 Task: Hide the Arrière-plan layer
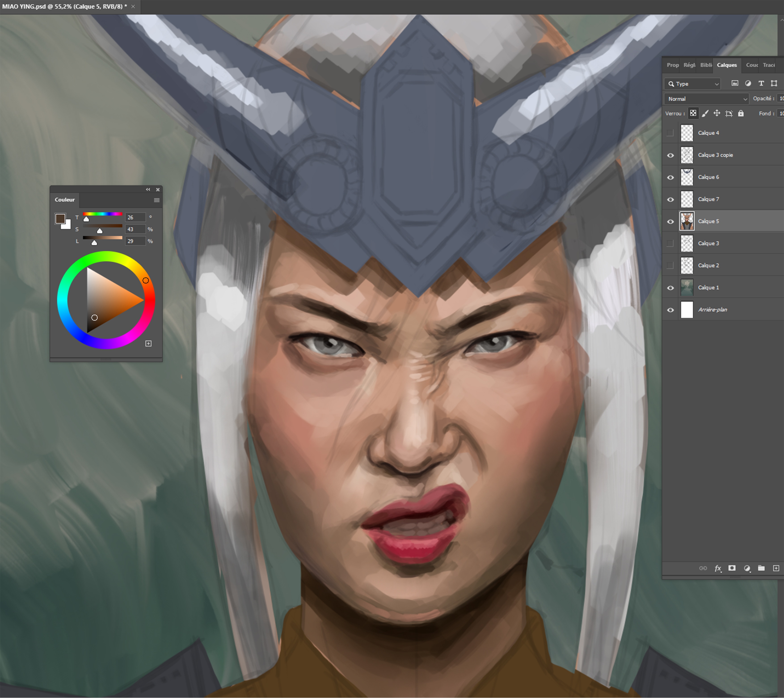pos(670,310)
